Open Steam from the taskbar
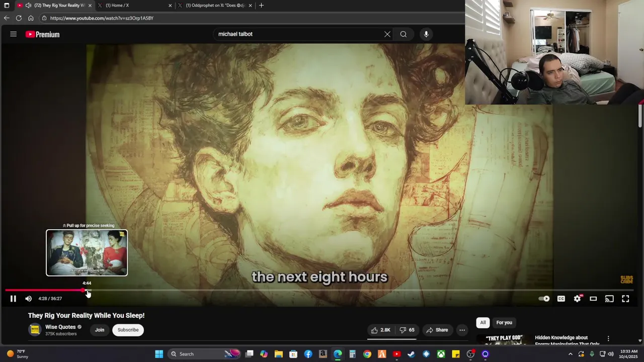Screen dimensions: 644x362 412,354
